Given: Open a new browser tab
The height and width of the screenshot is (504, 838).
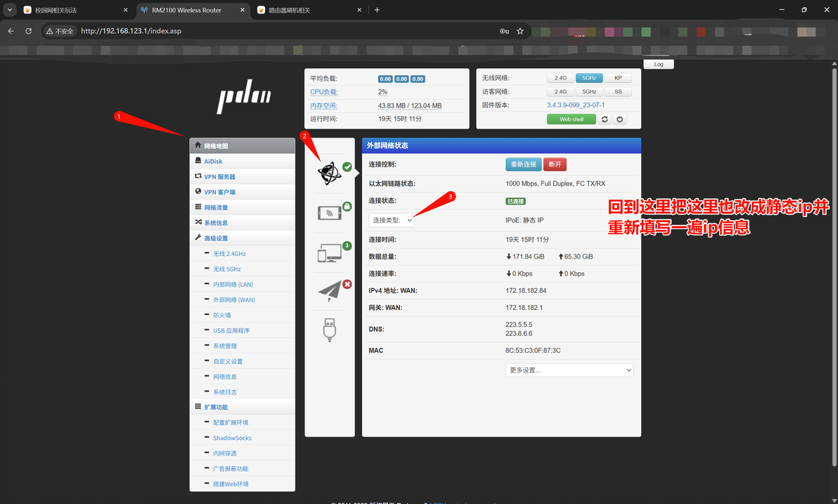Looking at the screenshot, I should pyautogui.click(x=377, y=10).
